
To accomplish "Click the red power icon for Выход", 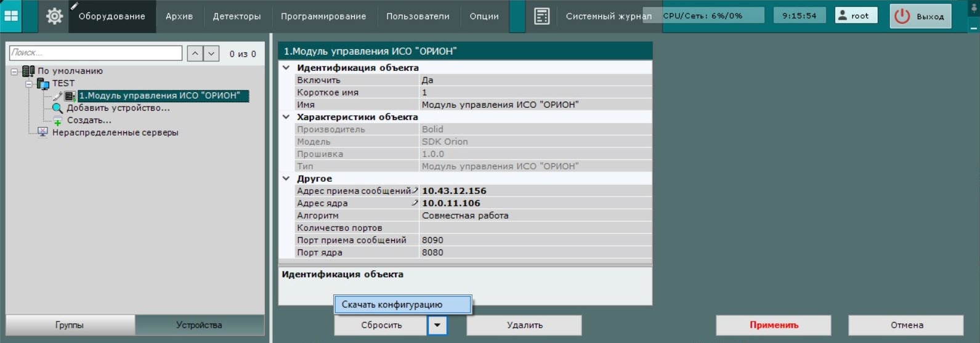I will (x=902, y=17).
